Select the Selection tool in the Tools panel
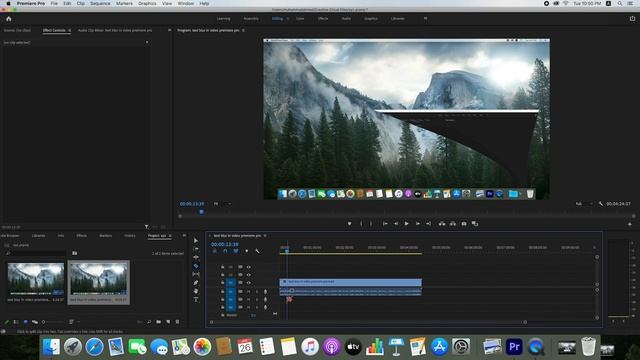This screenshot has height=360, width=640. [196, 240]
